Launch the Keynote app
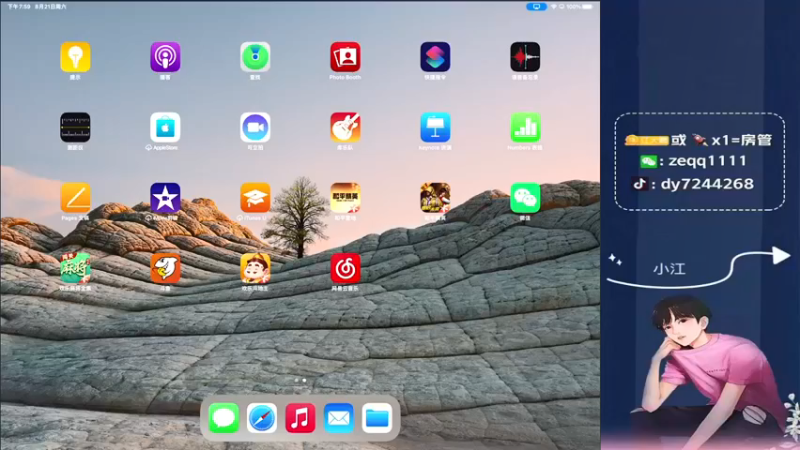Screen dimensions: 800x450 point(435,127)
